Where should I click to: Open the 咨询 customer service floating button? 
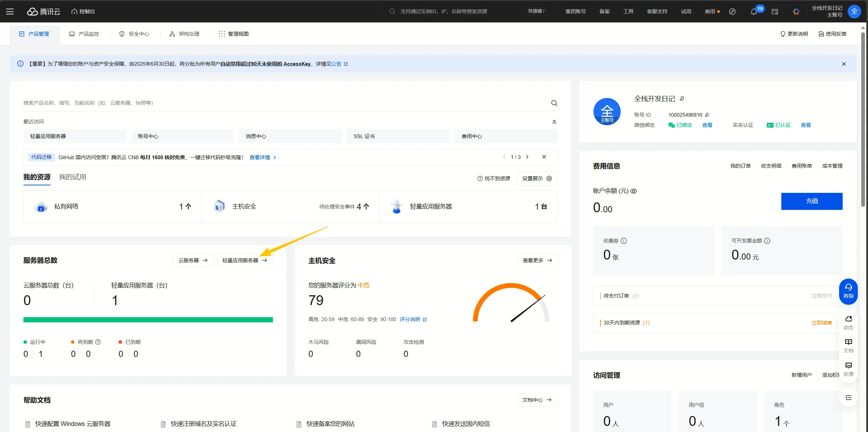(848, 291)
